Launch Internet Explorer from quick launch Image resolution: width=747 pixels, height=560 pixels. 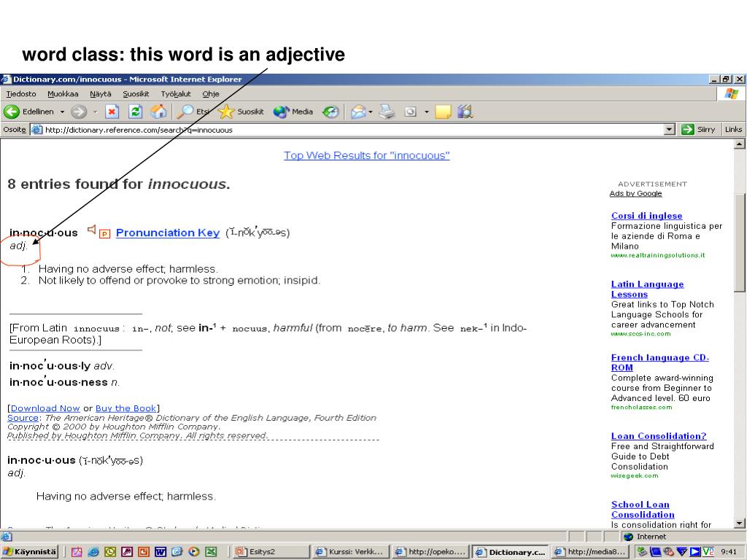[x=93, y=551]
